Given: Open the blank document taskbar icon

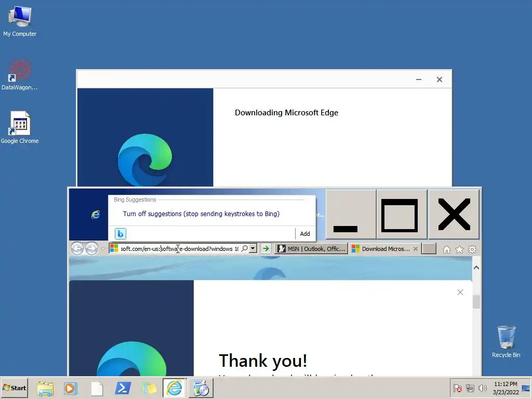Looking at the screenshot, I should coord(97,389).
